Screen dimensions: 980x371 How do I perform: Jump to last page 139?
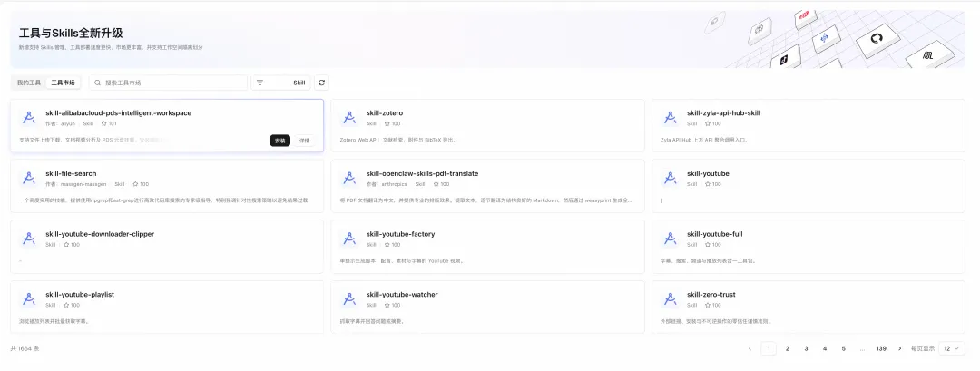(881, 348)
